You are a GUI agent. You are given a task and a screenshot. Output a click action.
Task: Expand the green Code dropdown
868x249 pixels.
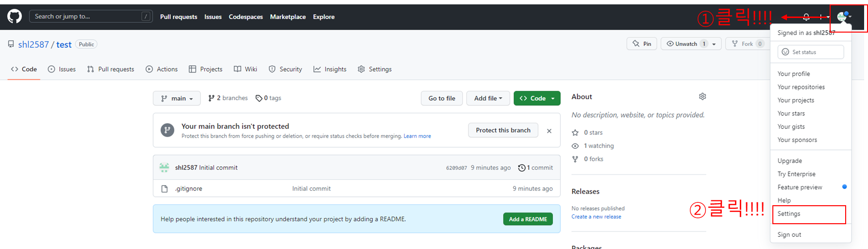pos(537,98)
